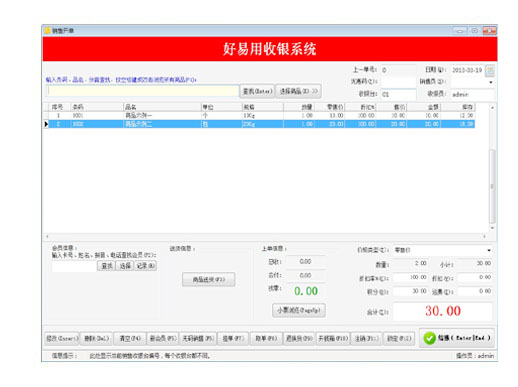Click the table scroll down arrow
Viewport: 518px width, 387px height.
[492, 228]
